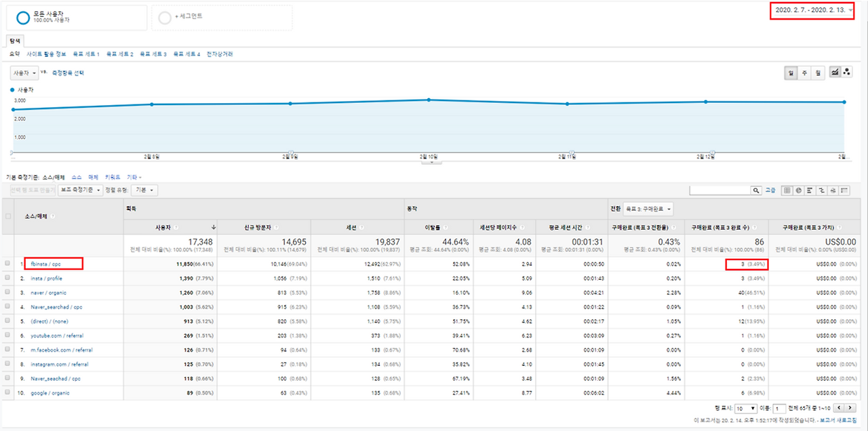
Task: Click the add segment circle icon
Action: (x=165, y=18)
